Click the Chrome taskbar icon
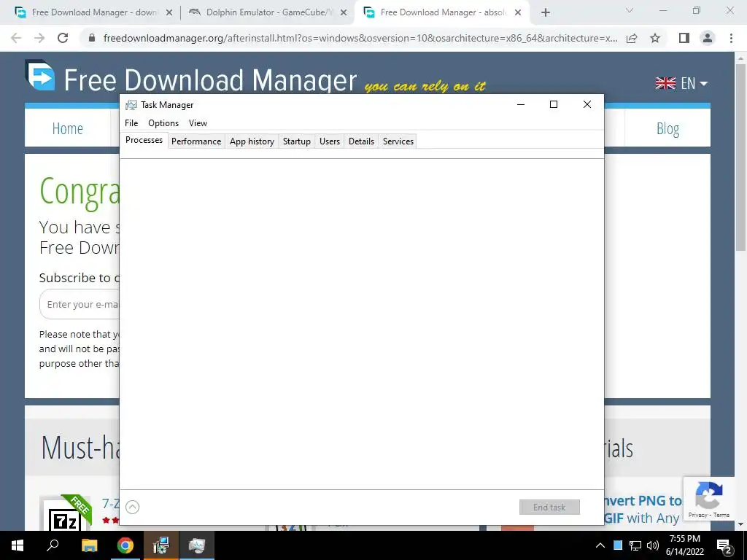 coord(125,545)
